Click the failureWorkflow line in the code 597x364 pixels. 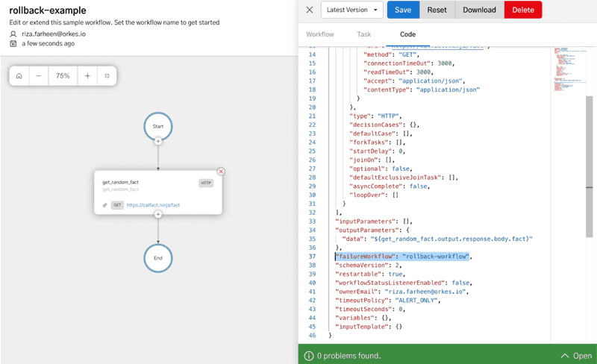pyautogui.click(x=403, y=257)
